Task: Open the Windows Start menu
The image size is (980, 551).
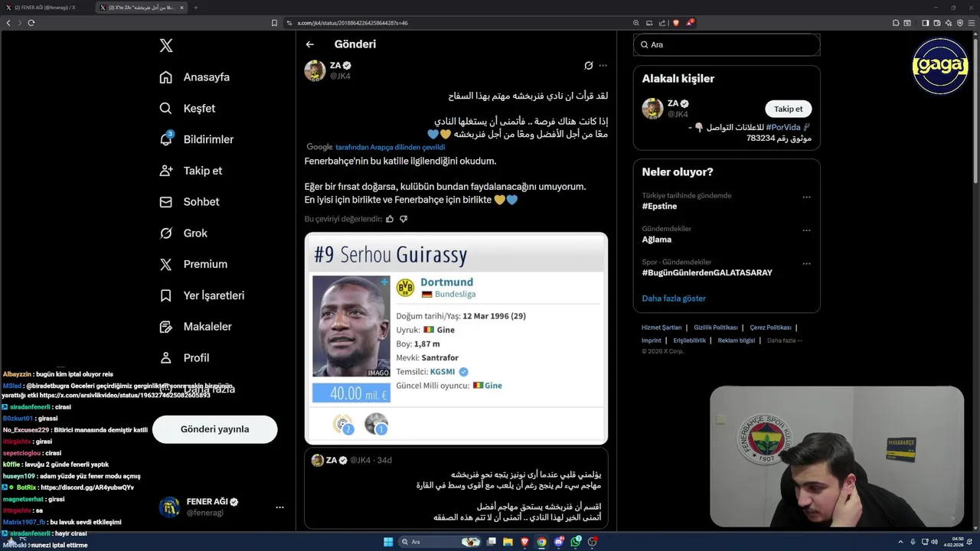Action: [x=388, y=542]
